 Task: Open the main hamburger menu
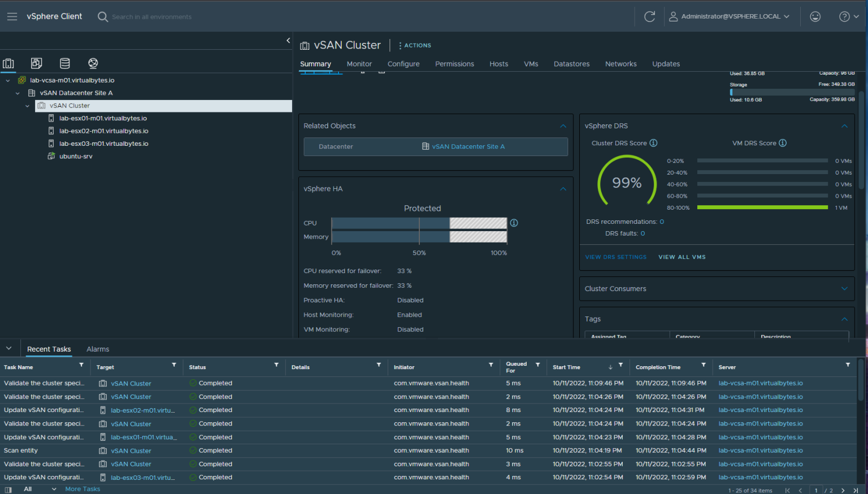point(12,16)
